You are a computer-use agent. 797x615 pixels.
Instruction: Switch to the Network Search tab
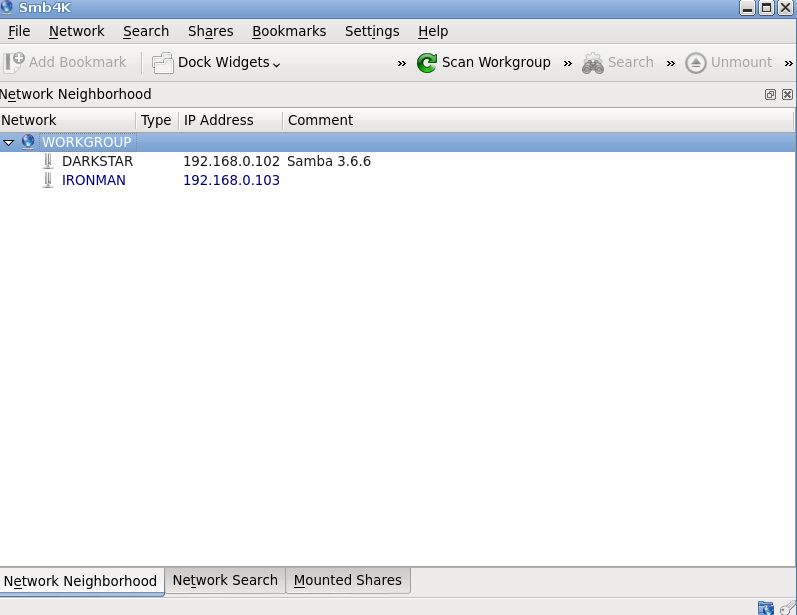[225, 580]
